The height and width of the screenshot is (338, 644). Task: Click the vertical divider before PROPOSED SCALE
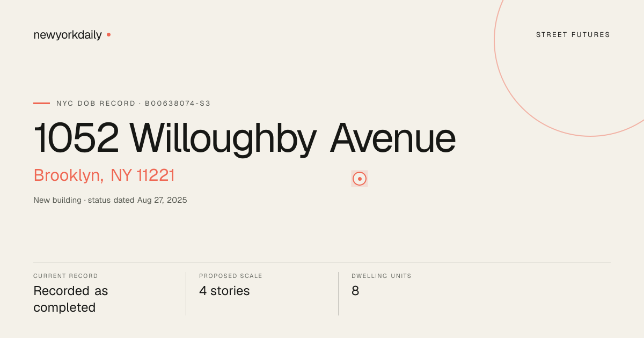tap(186, 293)
